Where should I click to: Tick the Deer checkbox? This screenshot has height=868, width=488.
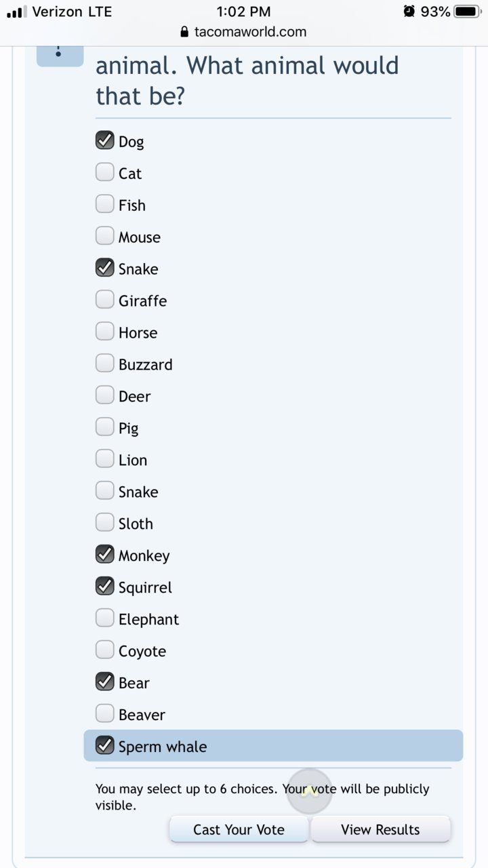point(104,395)
